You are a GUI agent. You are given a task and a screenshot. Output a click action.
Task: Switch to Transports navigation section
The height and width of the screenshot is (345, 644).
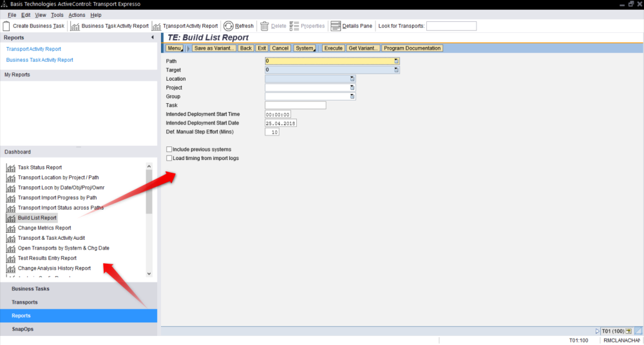point(79,302)
